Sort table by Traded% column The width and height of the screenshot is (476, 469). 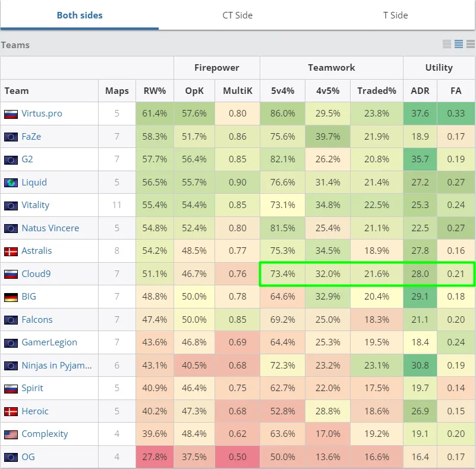click(x=377, y=91)
